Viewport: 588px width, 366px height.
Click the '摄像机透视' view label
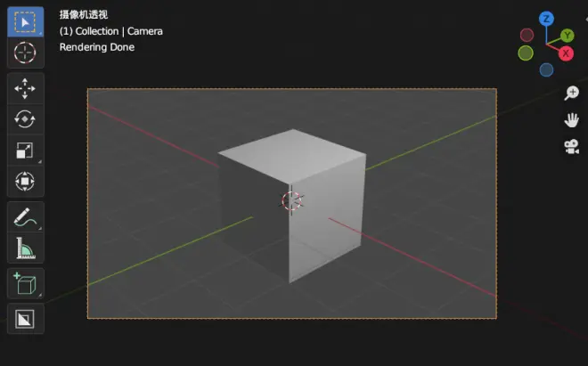[84, 14]
